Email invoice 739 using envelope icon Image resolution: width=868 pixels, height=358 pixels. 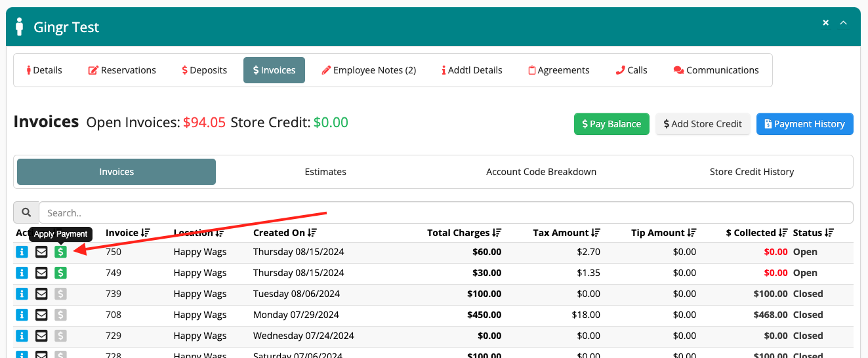tap(41, 294)
